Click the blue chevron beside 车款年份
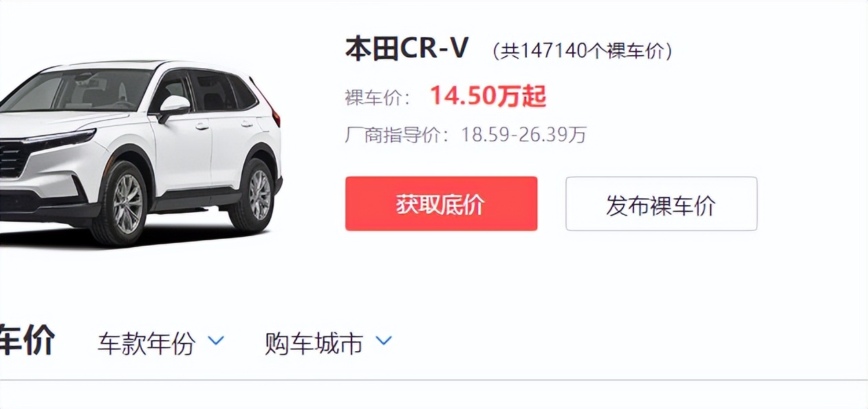 [x=216, y=340]
